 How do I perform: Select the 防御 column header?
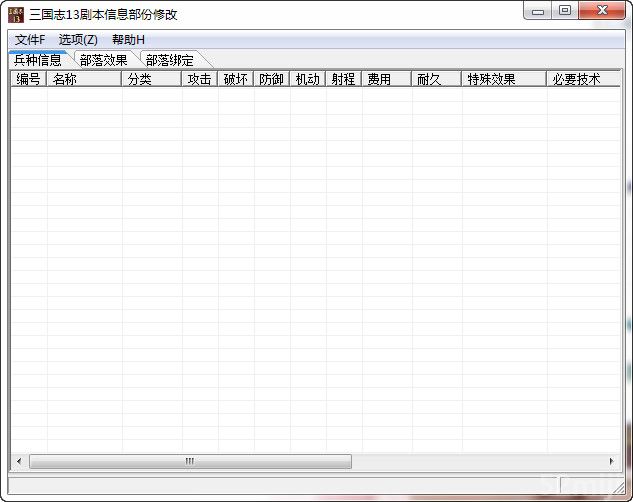tap(271, 79)
